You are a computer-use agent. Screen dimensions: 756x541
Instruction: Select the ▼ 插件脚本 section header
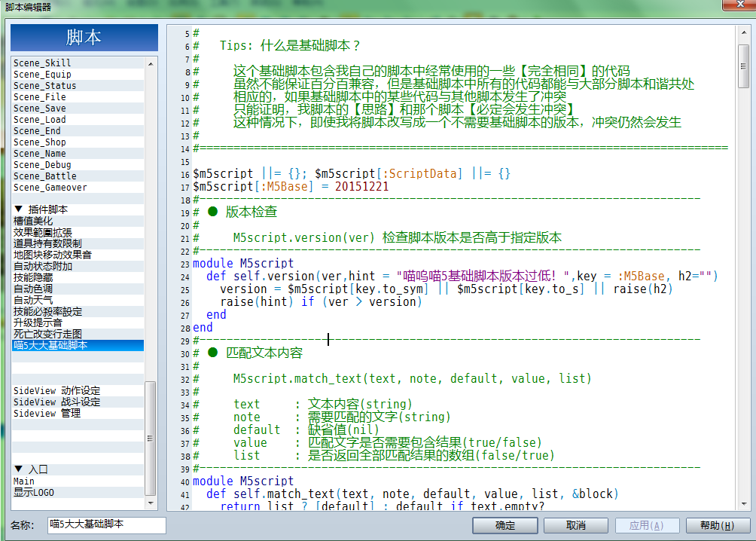pos(78,209)
